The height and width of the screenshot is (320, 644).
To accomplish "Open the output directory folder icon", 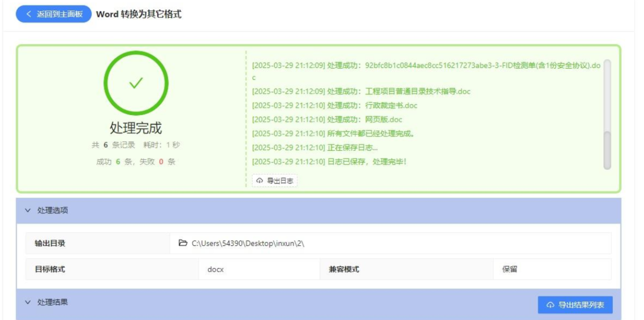I will point(183,243).
